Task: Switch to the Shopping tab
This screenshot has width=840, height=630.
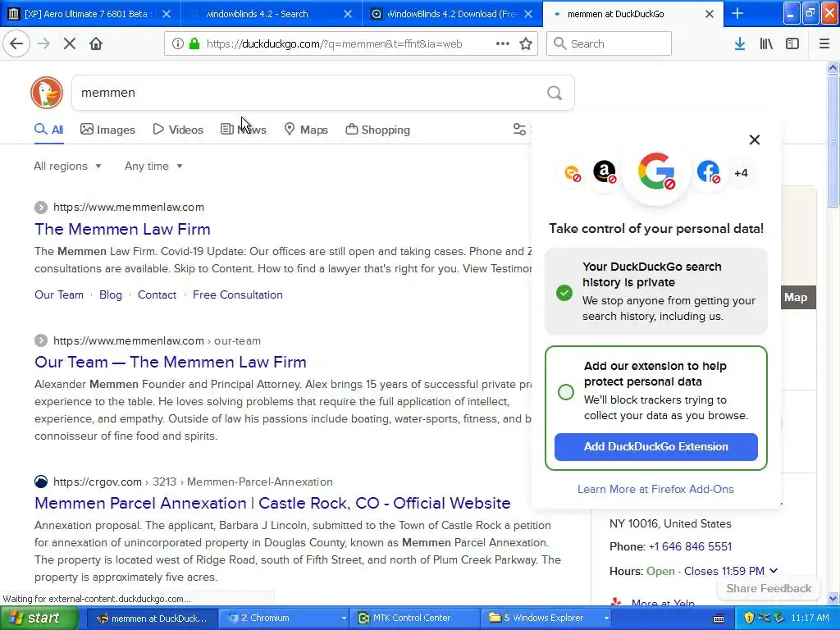Action: (x=377, y=130)
